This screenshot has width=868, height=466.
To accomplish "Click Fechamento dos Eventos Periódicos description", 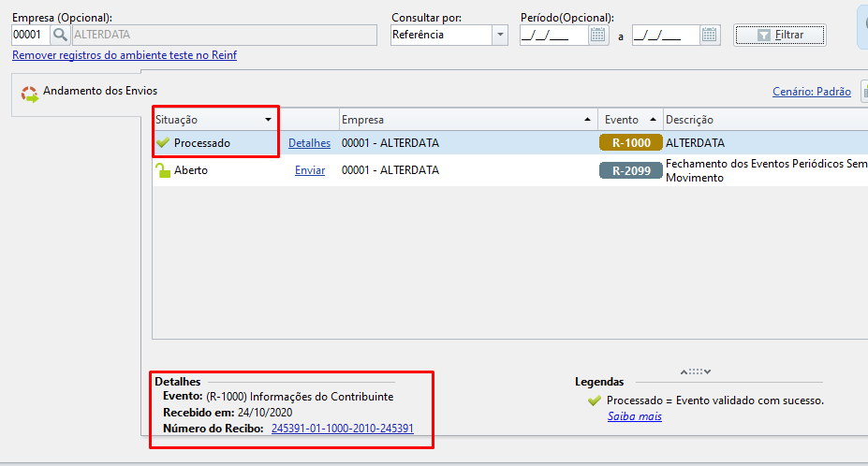I will (x=766, y=170).
